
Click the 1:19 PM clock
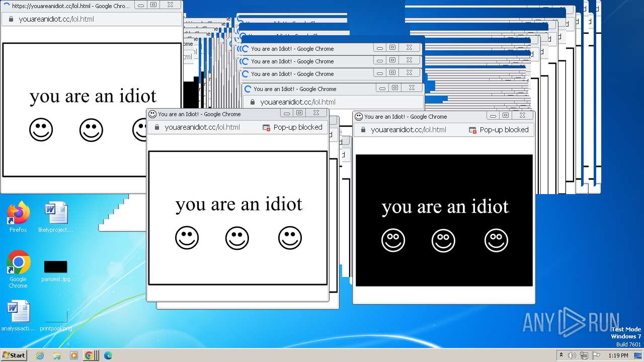click(618, 355)
